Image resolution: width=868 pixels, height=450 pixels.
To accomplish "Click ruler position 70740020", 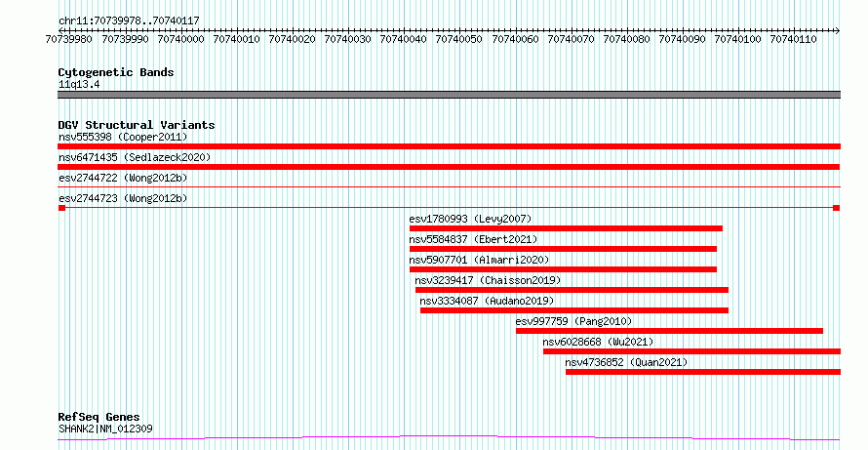I will 293,39.
